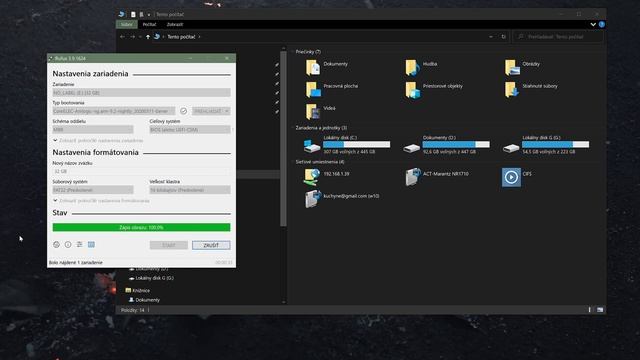Viewport: 640px width, 360px height.
Task: Open Rufus settings sliders icon
Action: [x=80, y=244]
